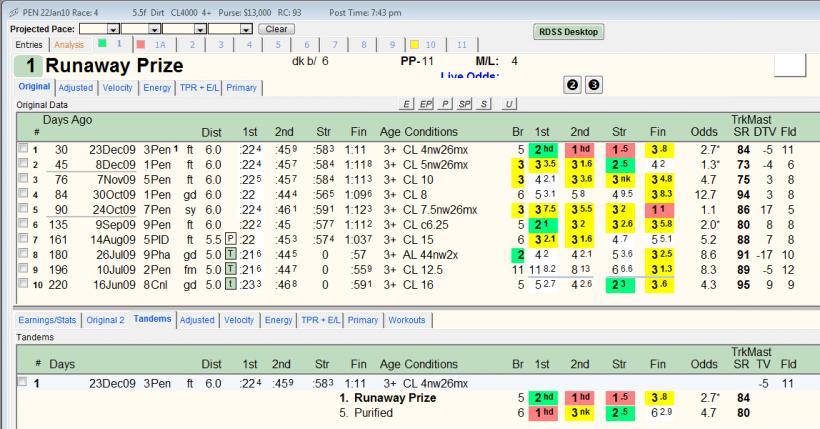Click the green square on horse tab 1

[x=102, y=43]
